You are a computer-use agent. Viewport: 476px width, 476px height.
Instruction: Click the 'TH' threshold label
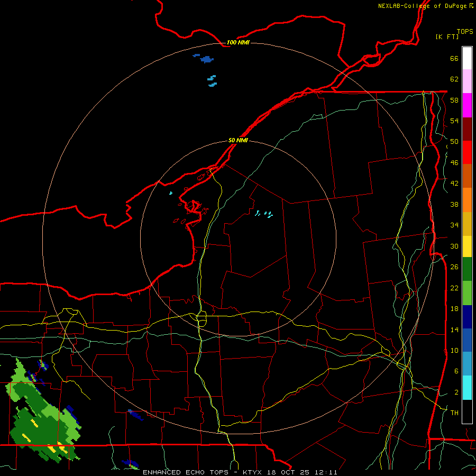coord(454,413)
